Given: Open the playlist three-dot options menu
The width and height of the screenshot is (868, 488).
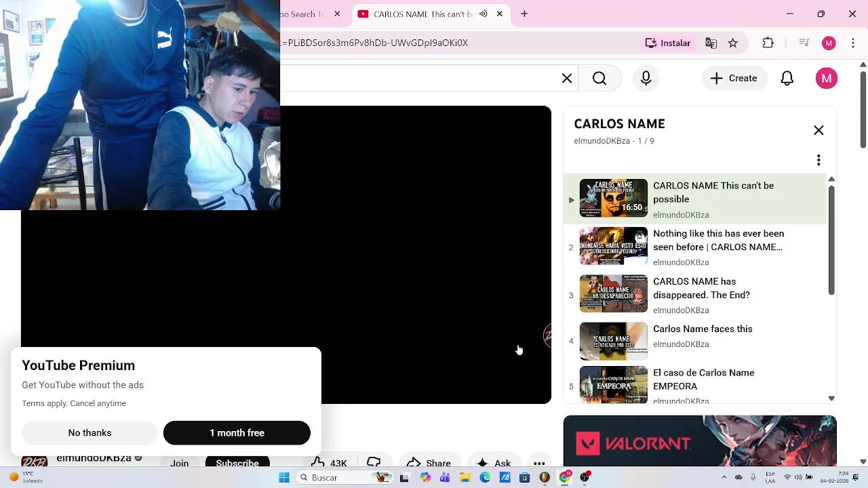Looking at the screenshot, I should click(818, 160).
